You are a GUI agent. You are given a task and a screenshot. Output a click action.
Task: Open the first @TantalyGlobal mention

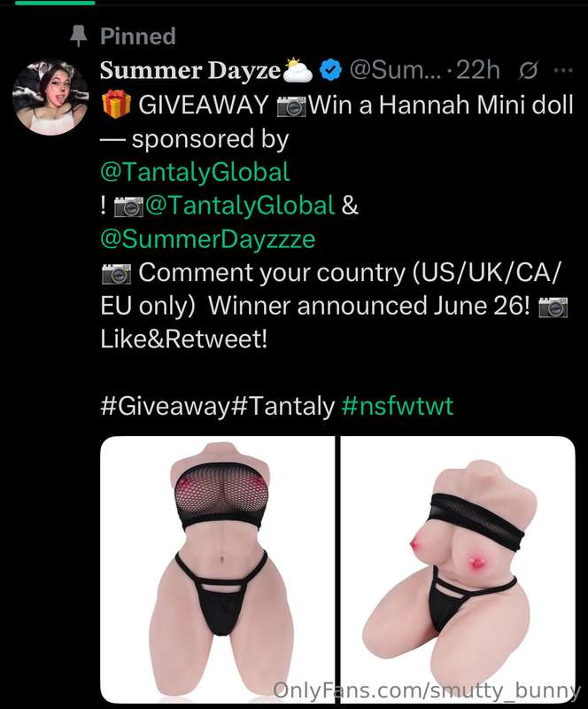[x=195, y=172]
